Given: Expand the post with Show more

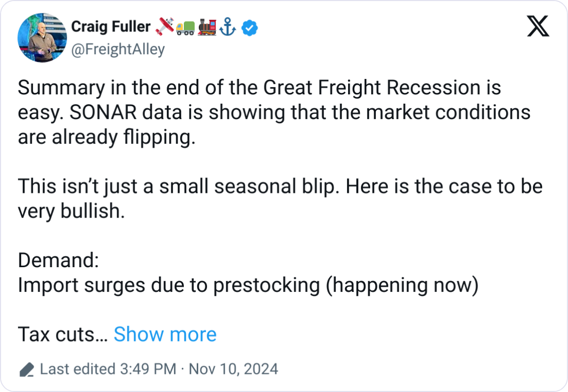Looking at the screenshot, I should pyautogui.click(x=165, y=335).
